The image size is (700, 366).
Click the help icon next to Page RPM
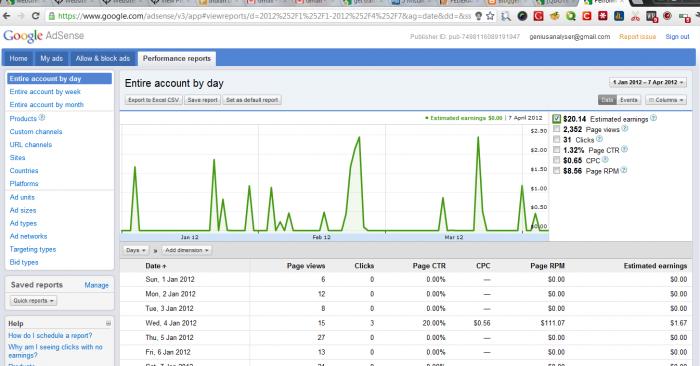pos(624,170)
